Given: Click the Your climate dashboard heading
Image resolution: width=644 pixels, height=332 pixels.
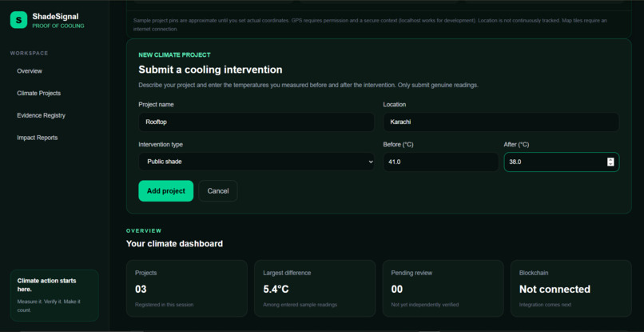Looking at the screenshot, I should pos(174,244).
